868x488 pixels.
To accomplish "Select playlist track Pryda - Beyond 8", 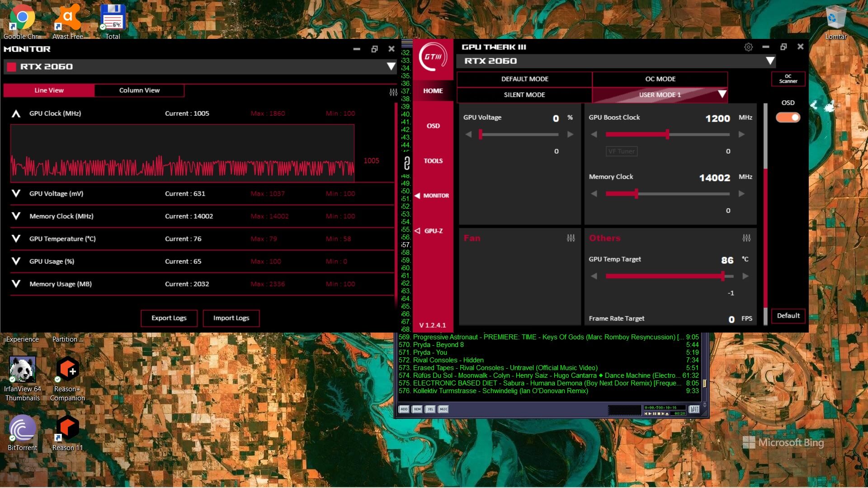I will click(x=548, y=345).
